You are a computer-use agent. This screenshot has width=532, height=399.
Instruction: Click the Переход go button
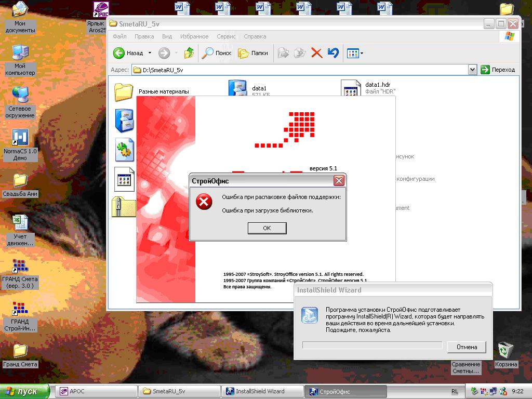click(498, 70)
